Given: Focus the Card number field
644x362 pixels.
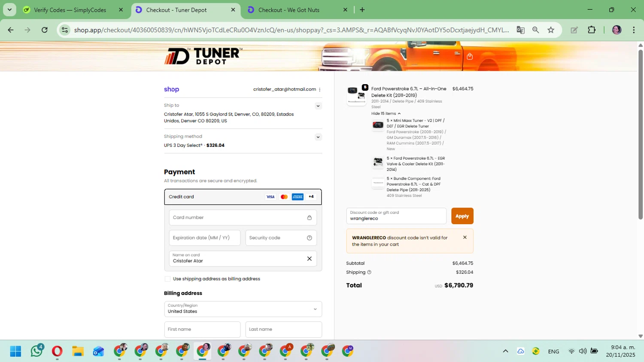Looking at the screenshot, I should pyautogui.click(x=243, y=218).
